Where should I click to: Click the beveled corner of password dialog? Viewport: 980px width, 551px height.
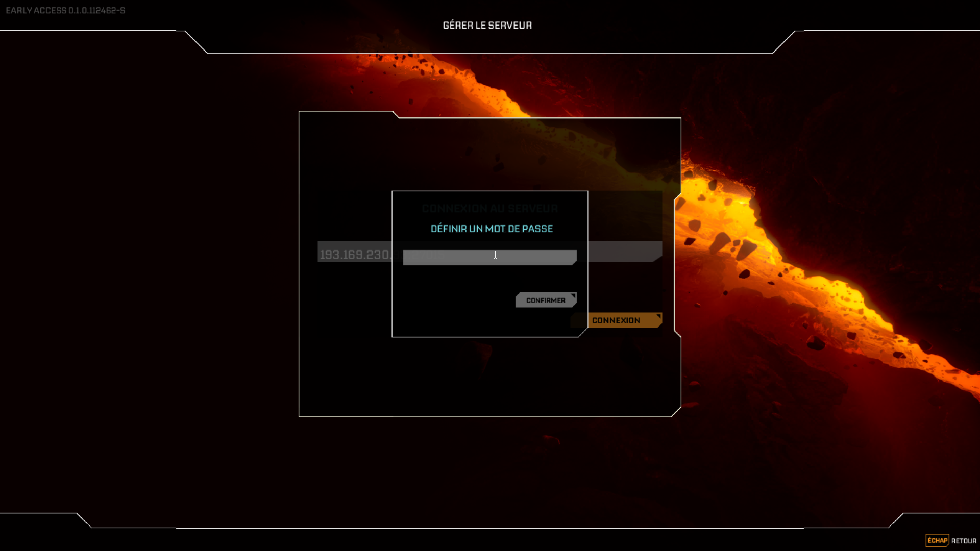[x=583, y=332]
